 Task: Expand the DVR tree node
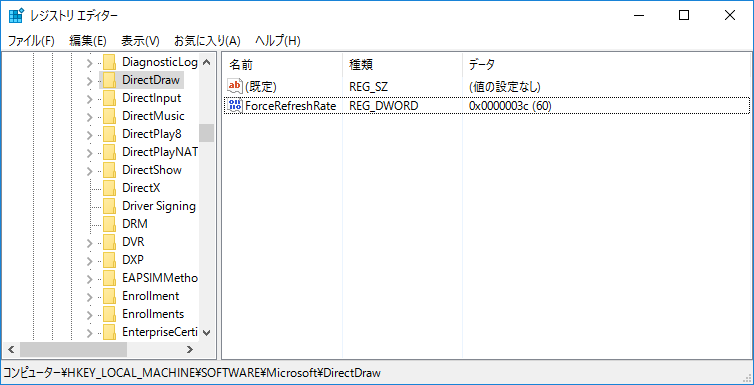89,243
